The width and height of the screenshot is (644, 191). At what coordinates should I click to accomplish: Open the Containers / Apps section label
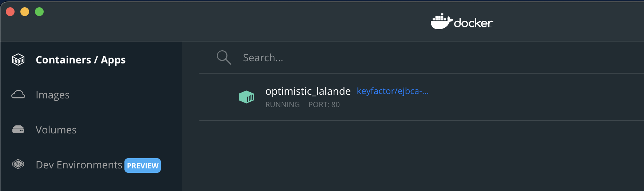tap(80, 60)
